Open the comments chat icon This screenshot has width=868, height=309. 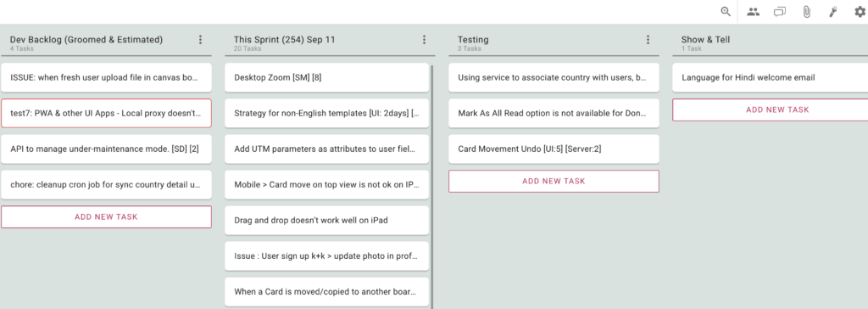(780, 12)
